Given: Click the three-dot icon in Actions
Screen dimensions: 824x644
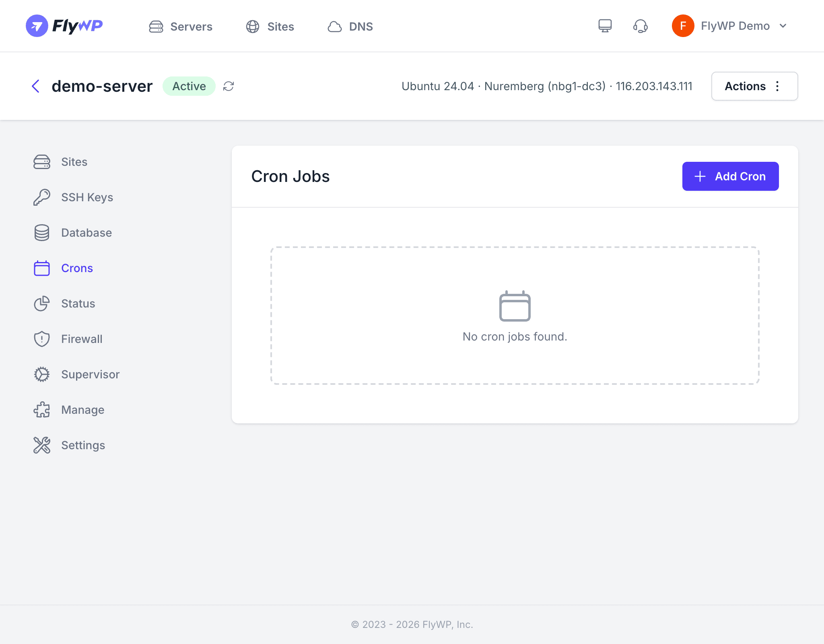Looking at the screenshot, I should 777,86.
